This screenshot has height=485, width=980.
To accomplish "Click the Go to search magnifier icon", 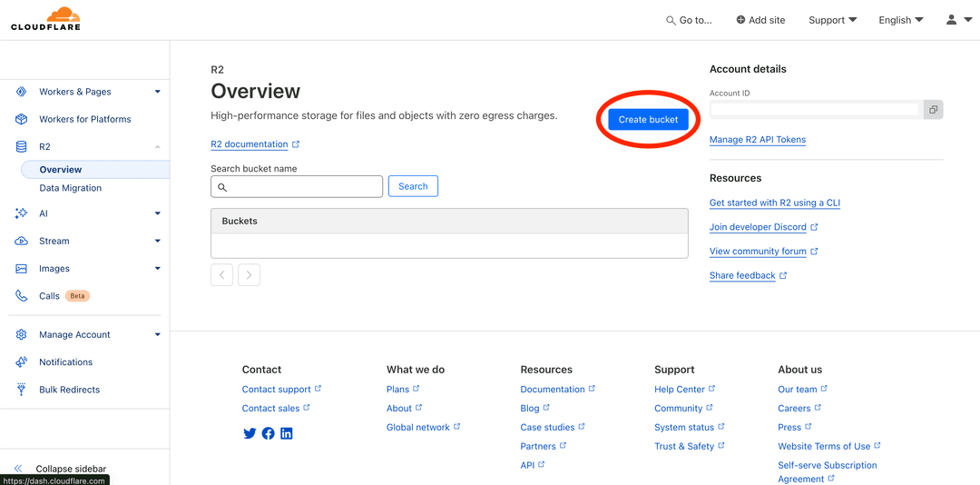I will 671,21.
